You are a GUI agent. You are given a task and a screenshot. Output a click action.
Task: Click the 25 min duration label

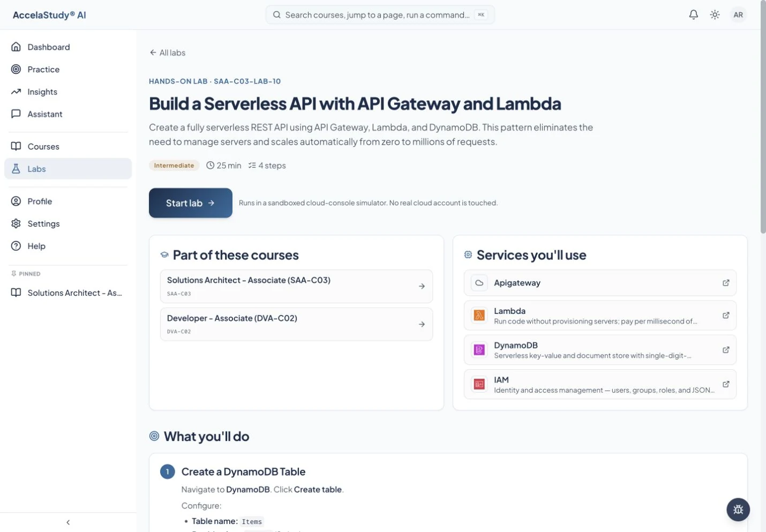pos(224,166)
